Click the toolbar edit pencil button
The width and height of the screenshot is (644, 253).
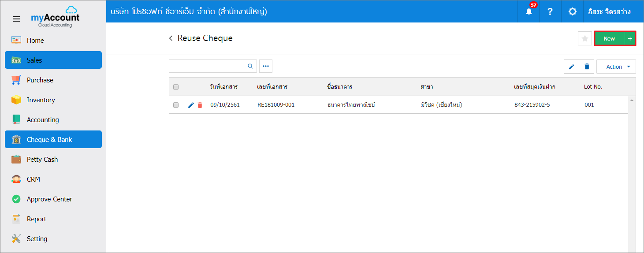click(571, 67)
